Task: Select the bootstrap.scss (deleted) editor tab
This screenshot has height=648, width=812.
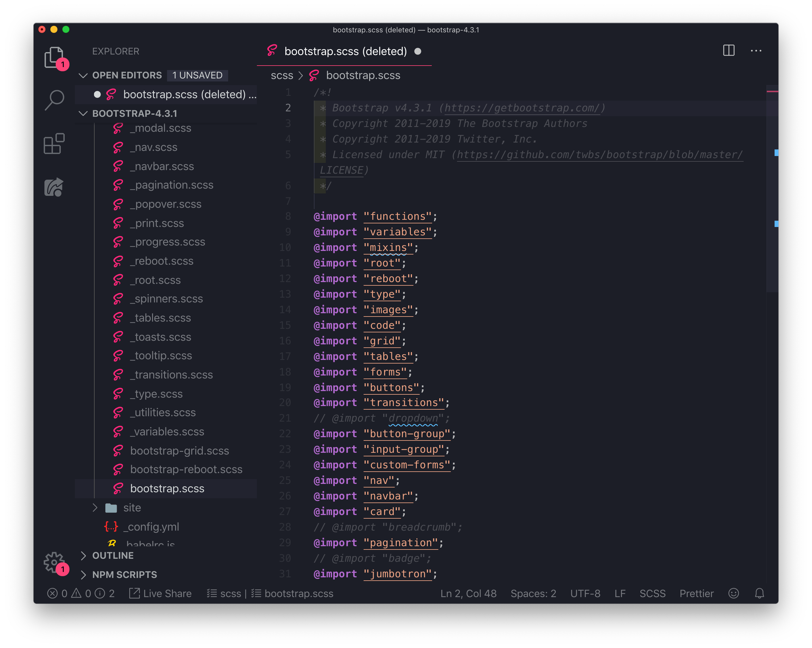Action: click(x=344, y=51)
